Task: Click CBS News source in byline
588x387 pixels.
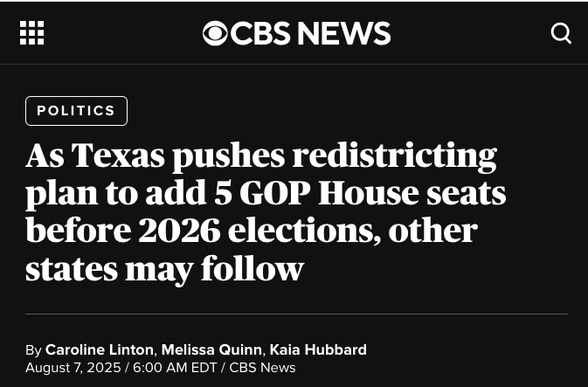Action: pos(262,368)
